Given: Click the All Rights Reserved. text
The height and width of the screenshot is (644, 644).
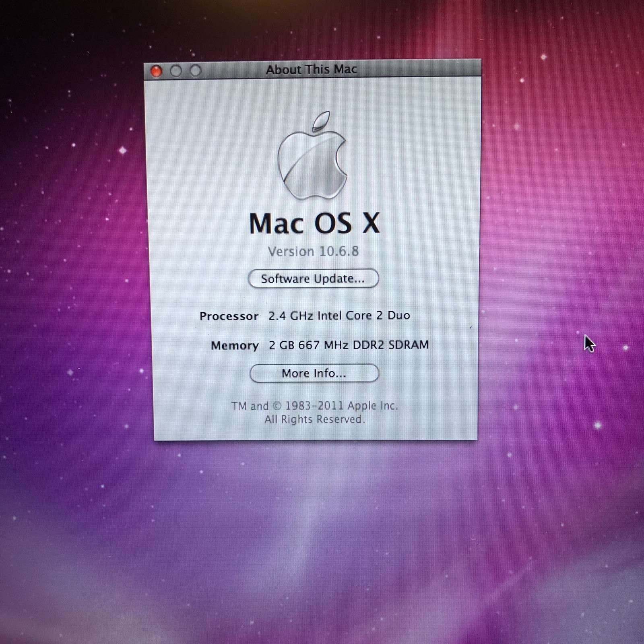Looking at the screenshot, I should [x=315, y=419].
